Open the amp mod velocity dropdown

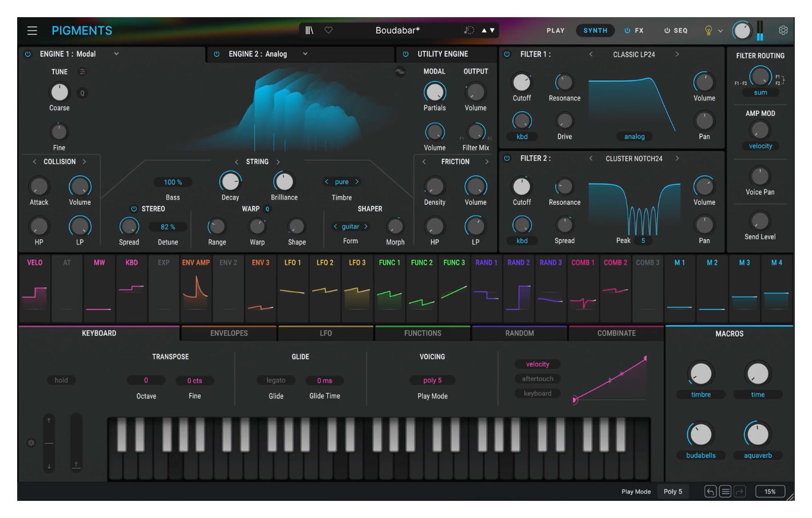(x=760, y=146)
